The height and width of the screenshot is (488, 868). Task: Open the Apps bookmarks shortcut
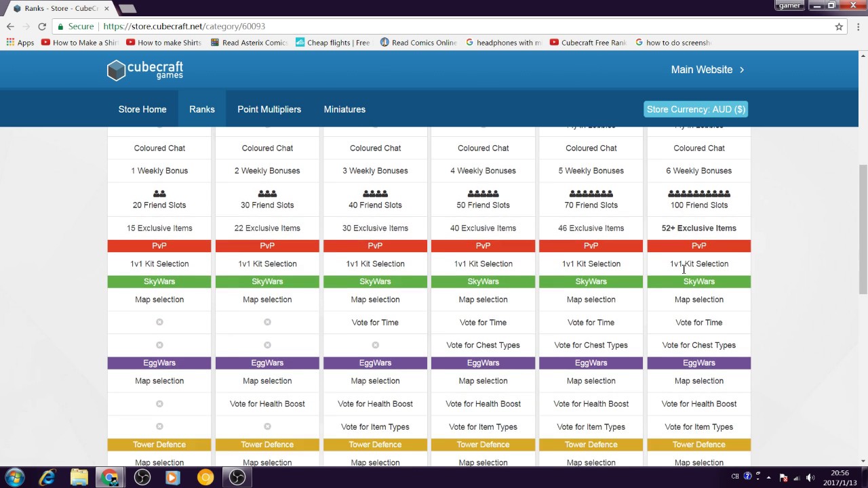pos(20,42)
